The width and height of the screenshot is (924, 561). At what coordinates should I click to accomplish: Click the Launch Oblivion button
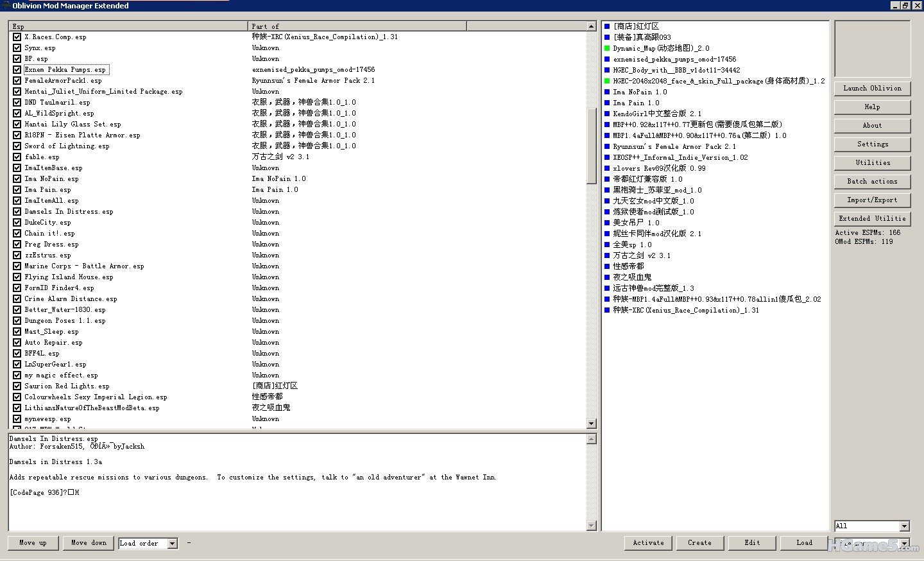tap(872, 89)
